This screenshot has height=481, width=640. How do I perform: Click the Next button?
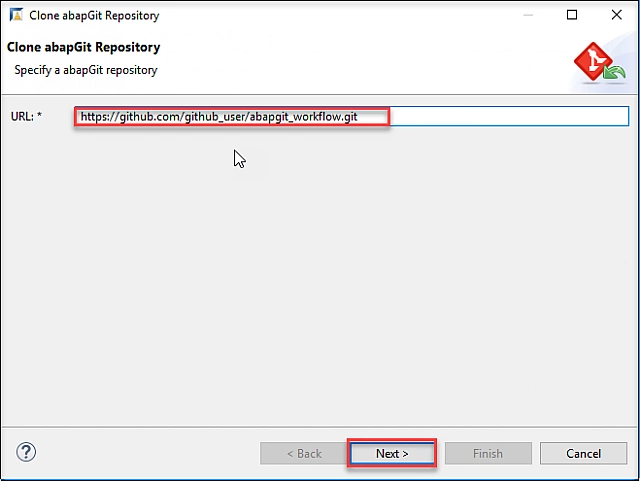(392, 453)
